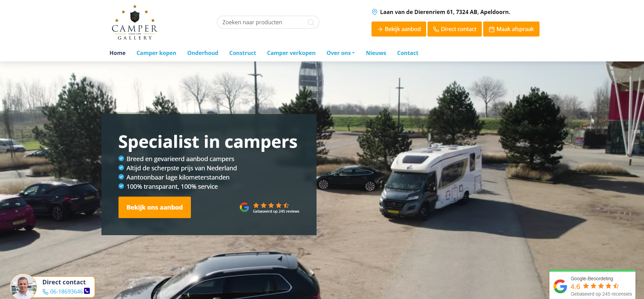
Task: Click the purple phone icon next to 06-18693646
Action: [87, 291]
